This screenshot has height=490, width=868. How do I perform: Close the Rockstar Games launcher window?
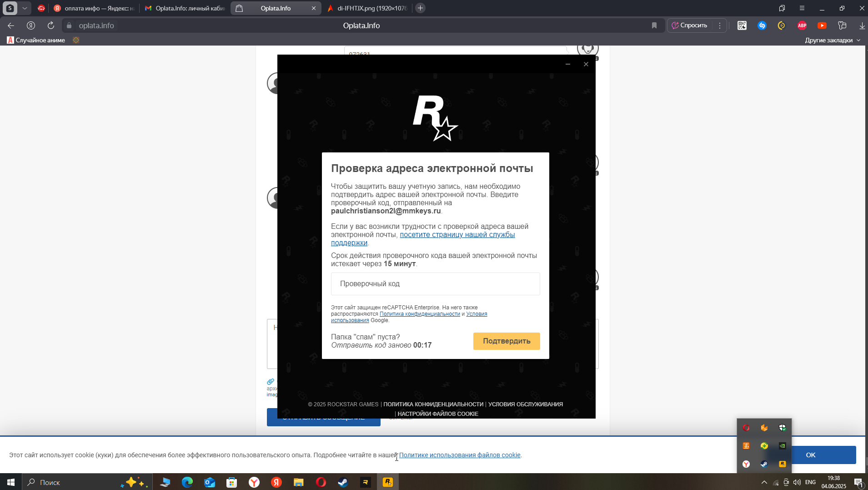pyautogui.click(x=586, y=64)
